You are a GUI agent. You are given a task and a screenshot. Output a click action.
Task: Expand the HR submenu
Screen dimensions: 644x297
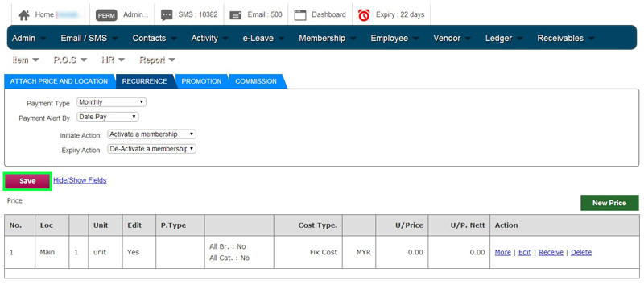[x=113, y=60]
